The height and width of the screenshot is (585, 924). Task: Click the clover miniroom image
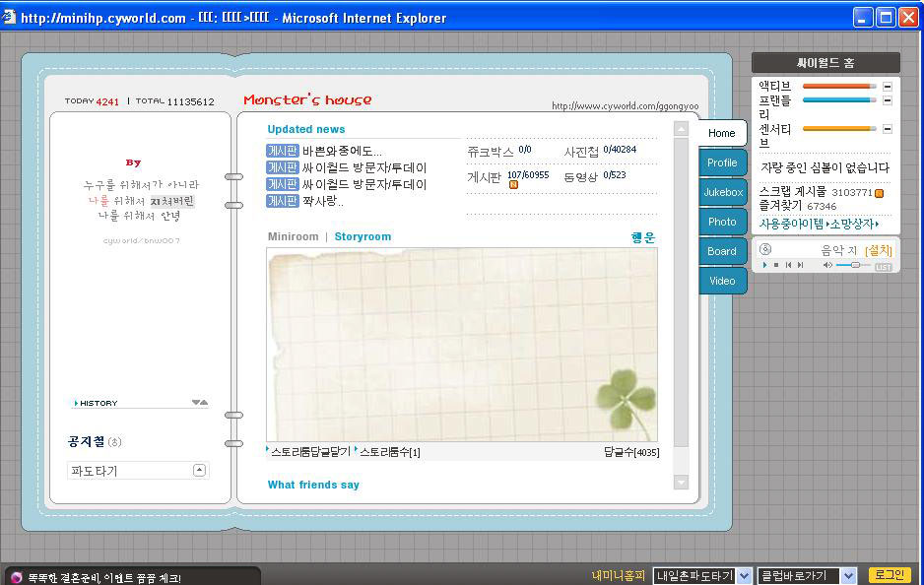(x=462, y=345)
